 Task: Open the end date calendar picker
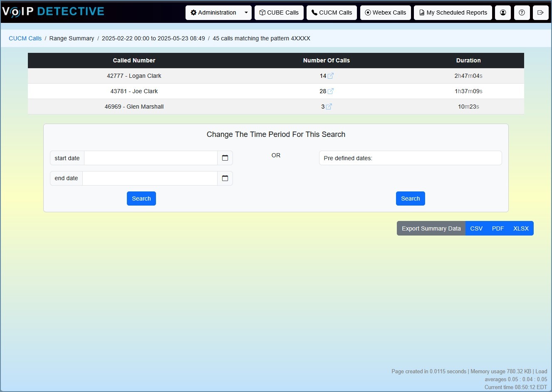[x=225, y=178]
